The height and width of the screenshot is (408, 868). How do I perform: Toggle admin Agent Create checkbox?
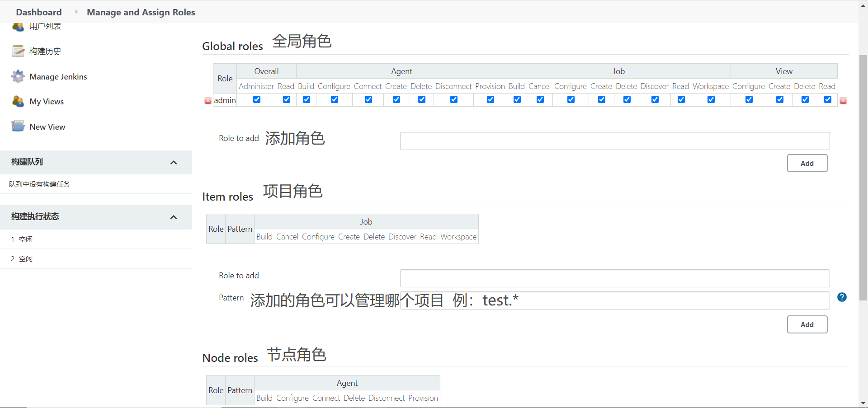(396, 99)
